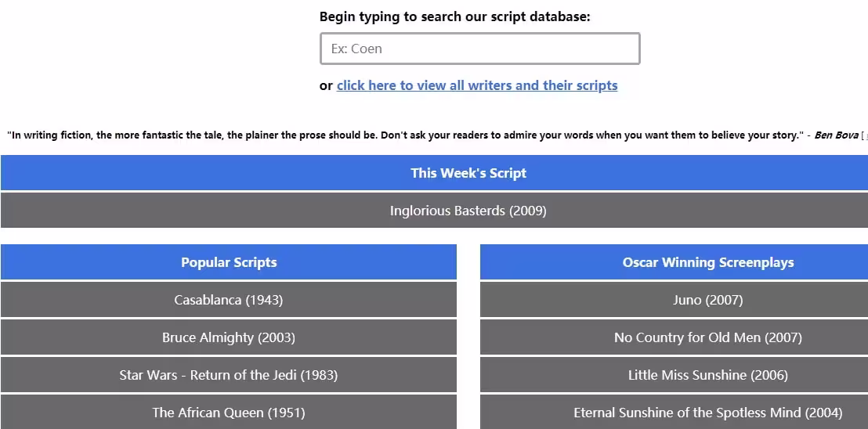
Task: Click the 'Begin typing to search' label
Action: coord(455,16)
